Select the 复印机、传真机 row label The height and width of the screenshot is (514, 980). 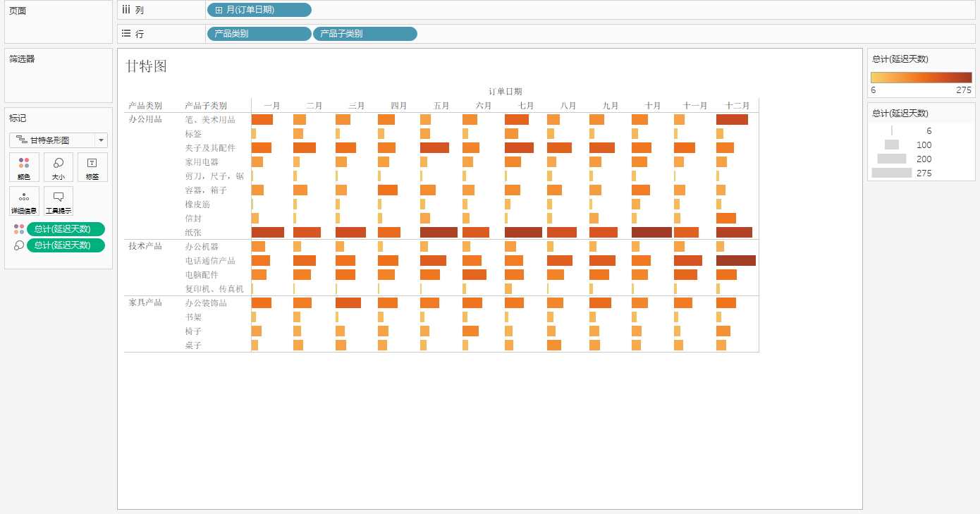click(x=214, y=289)
